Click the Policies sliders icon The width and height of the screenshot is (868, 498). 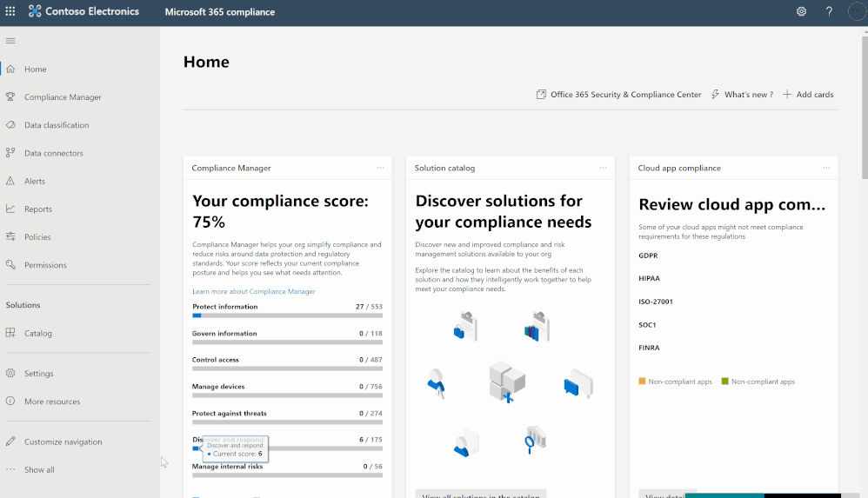click(x=10, y=236)
